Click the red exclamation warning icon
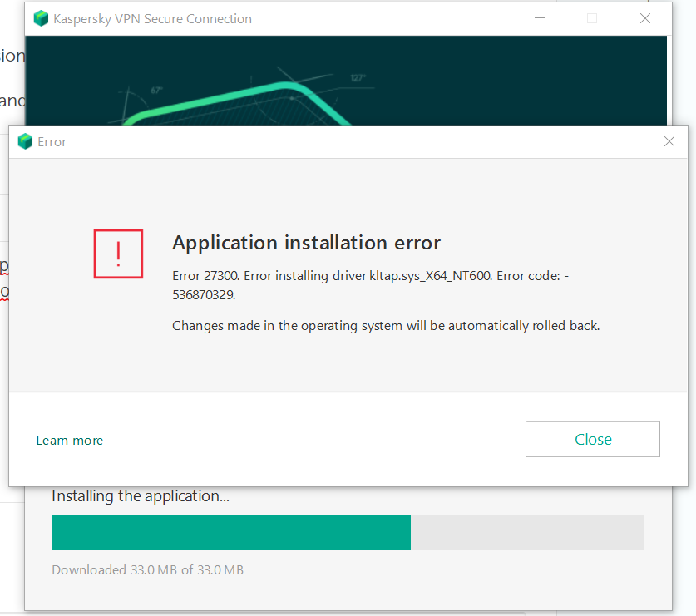Viewport: 696px width, 616px height. coord(118,254)
